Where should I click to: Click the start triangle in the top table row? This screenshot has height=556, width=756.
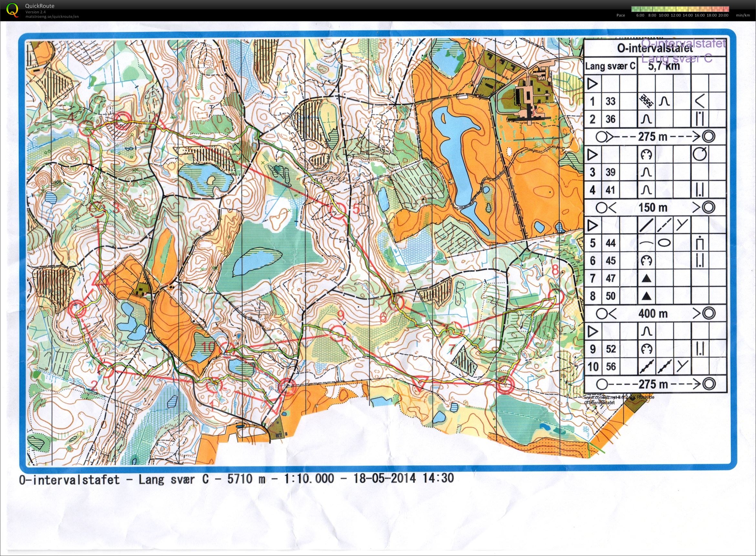[592, 83]
